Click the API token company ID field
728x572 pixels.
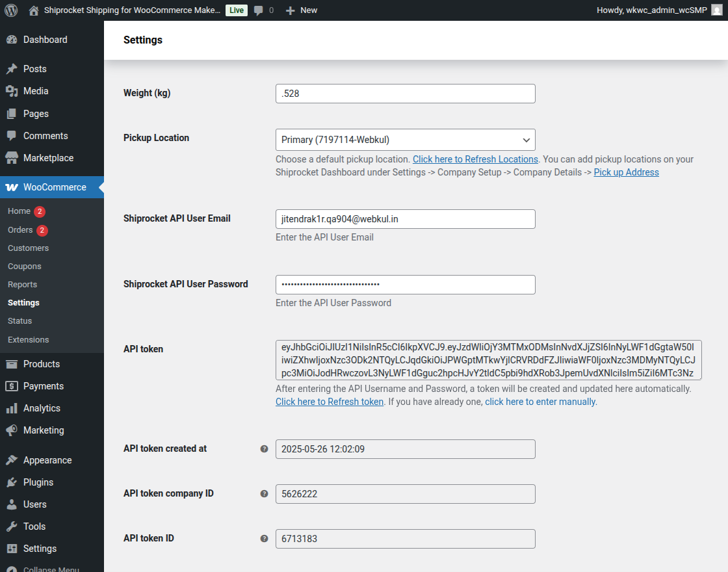[x=406, y=494]
